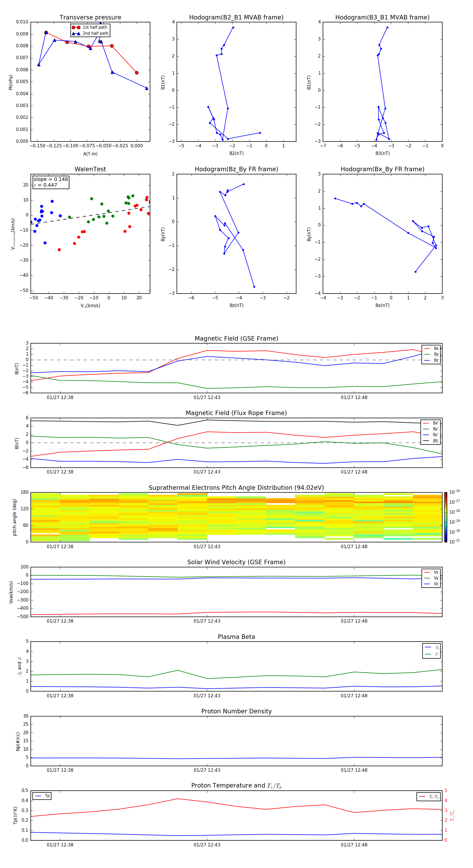The height and width of the screenshot is (868, 473).
Task: Click the "10^-26" colorbar tick label
Action: (x=455, y=492)
